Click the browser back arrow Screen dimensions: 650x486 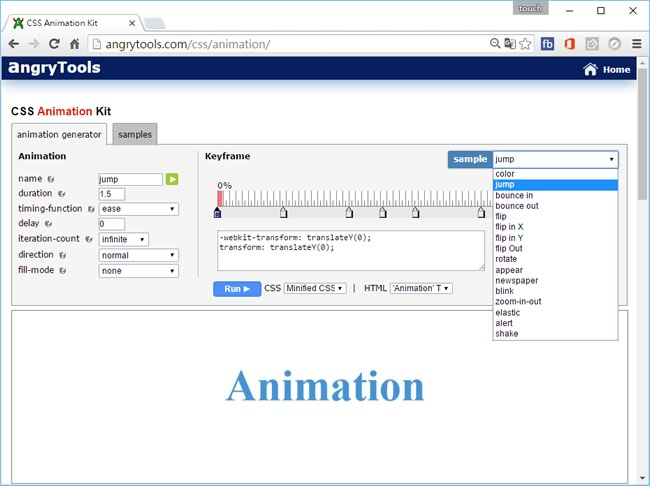click(x=14, y=44)
